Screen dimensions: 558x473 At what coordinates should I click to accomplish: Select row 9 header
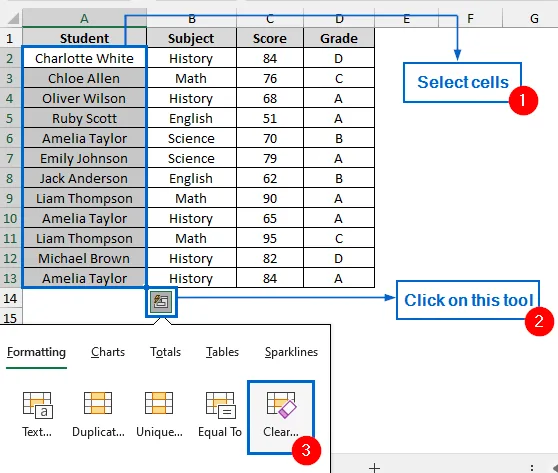[11, 198]
